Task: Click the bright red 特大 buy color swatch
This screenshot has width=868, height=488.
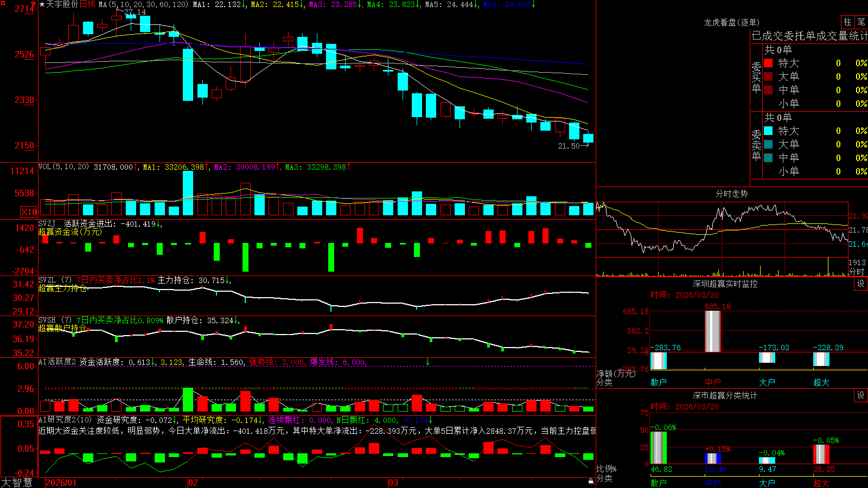Action: point(768,63)
